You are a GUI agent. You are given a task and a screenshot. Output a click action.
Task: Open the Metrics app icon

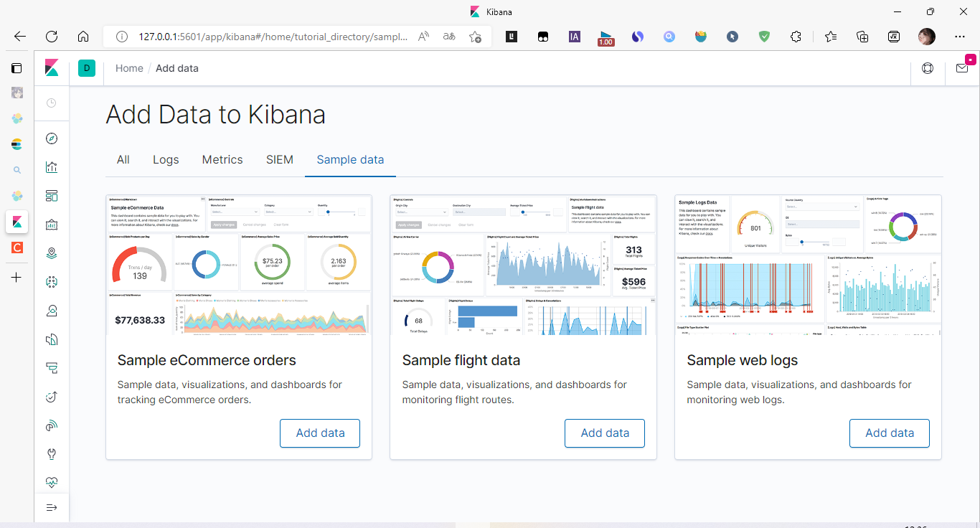(x=52, y=311)
